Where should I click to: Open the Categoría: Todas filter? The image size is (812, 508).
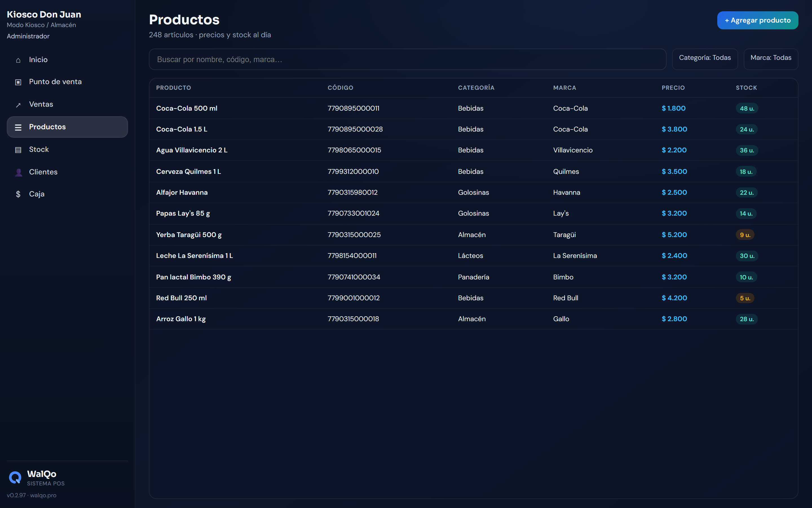pos(705,59)
